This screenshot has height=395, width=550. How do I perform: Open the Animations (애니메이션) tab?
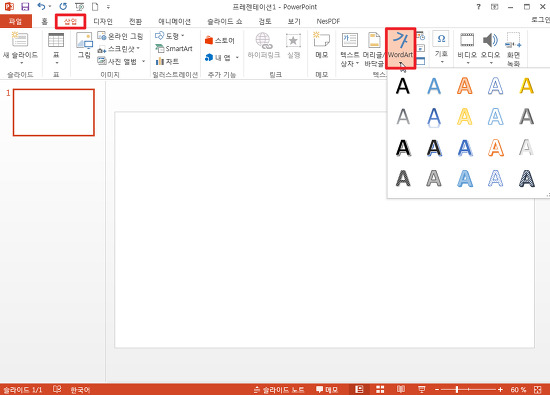pos(174,21)
